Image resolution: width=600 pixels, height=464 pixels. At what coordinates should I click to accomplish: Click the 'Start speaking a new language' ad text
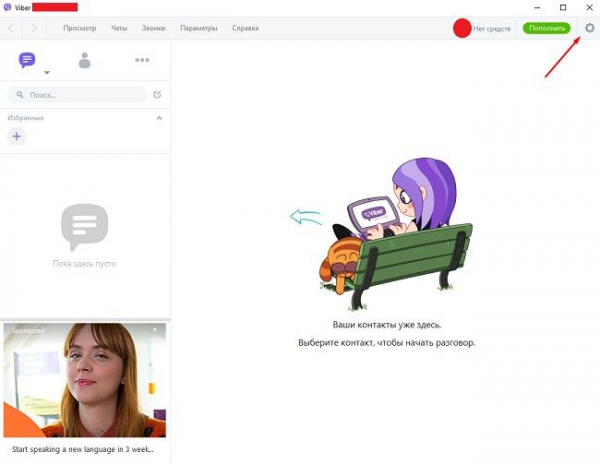[x=83, y=449]
